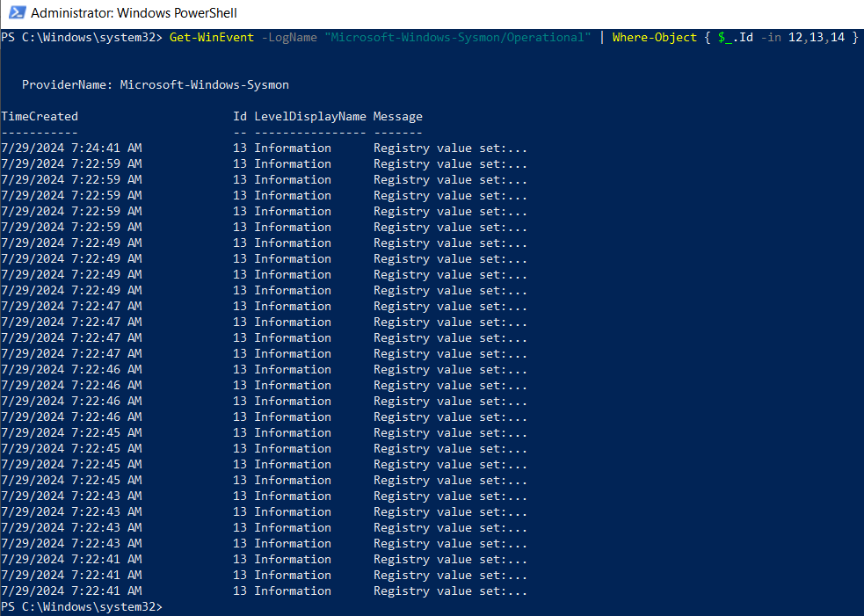Click the 'Administrator: Windows PowerShell' window title
864x616 pixels.
coord(134,12)
